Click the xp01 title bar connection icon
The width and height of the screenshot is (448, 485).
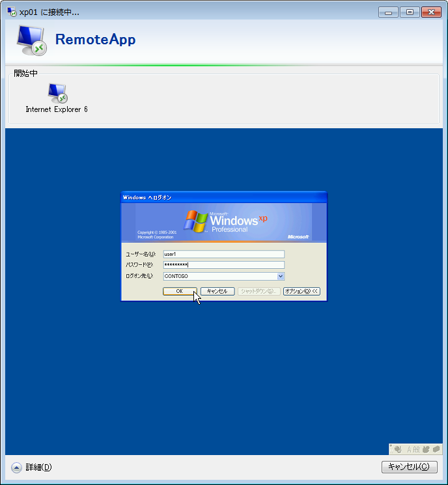12,12
